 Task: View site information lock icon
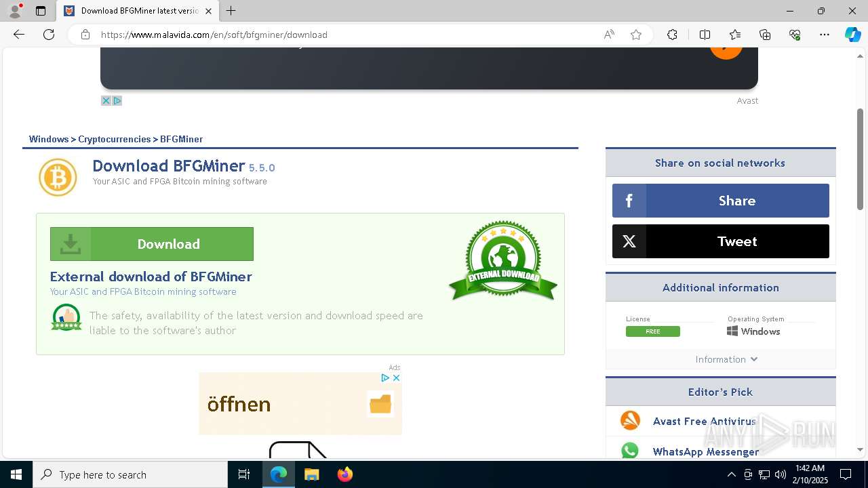(x=85, y=35)
